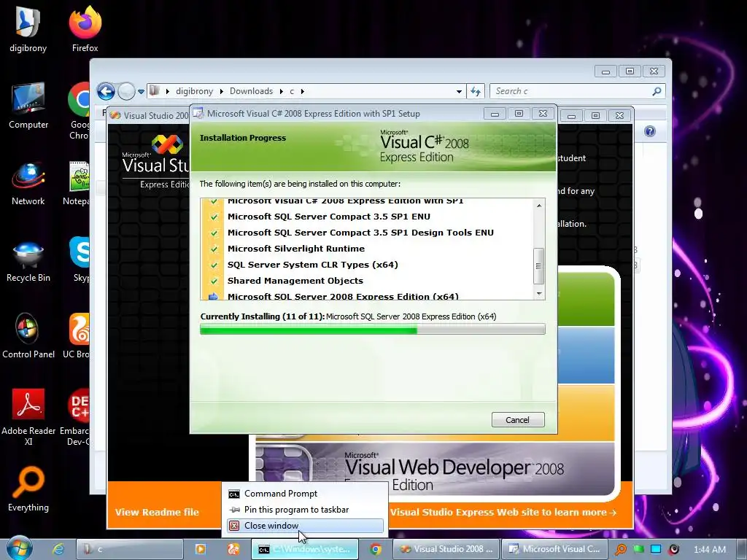Visit Visual Studio Express Web site link
The height and width of the screenshot is (560, 747).
(x=503, y=513)
